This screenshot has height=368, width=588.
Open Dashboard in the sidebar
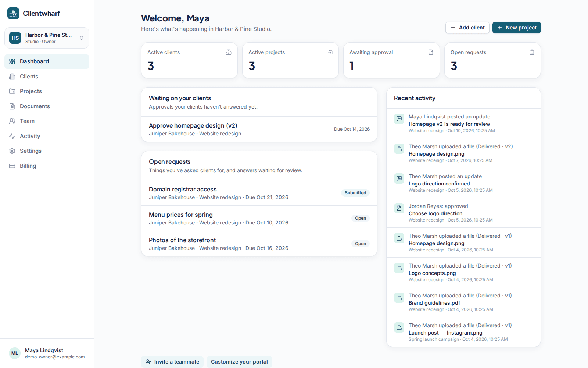(x=47, y=61)
